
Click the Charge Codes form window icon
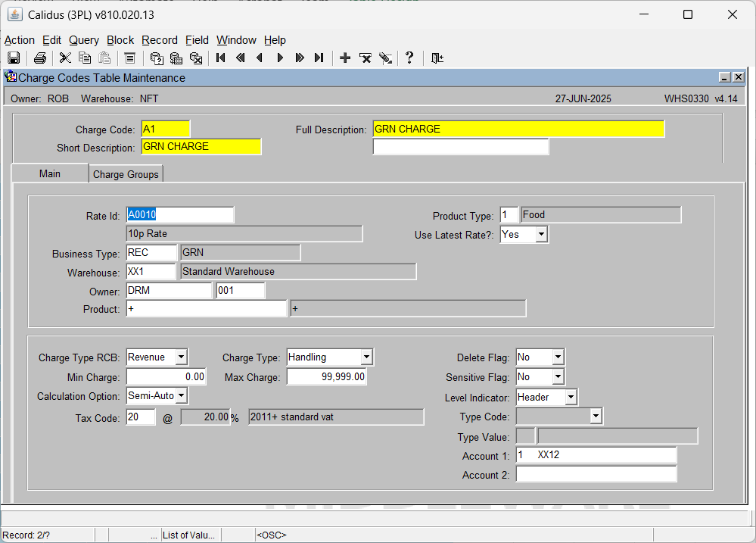click(x=11, y=76)
